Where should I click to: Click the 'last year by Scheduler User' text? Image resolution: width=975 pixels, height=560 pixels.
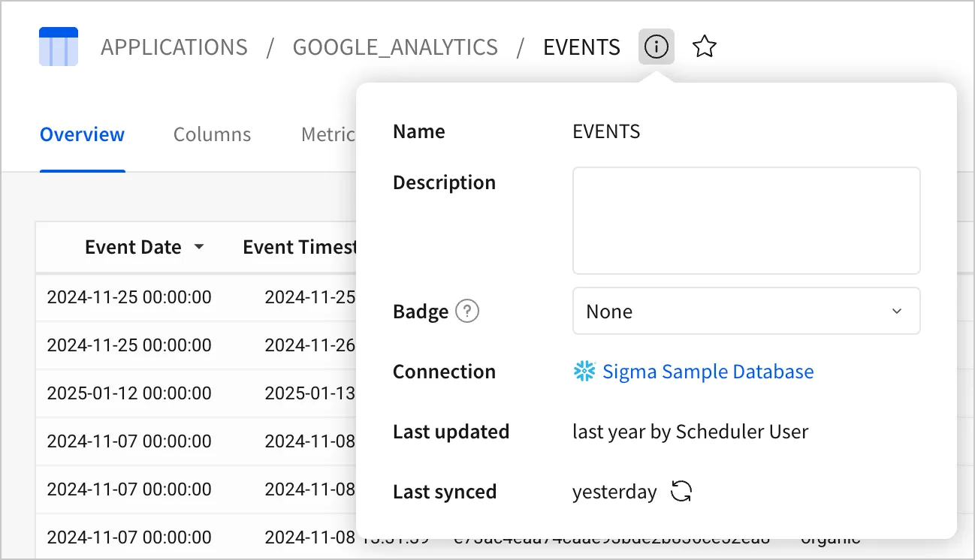(x=690, y=432)
